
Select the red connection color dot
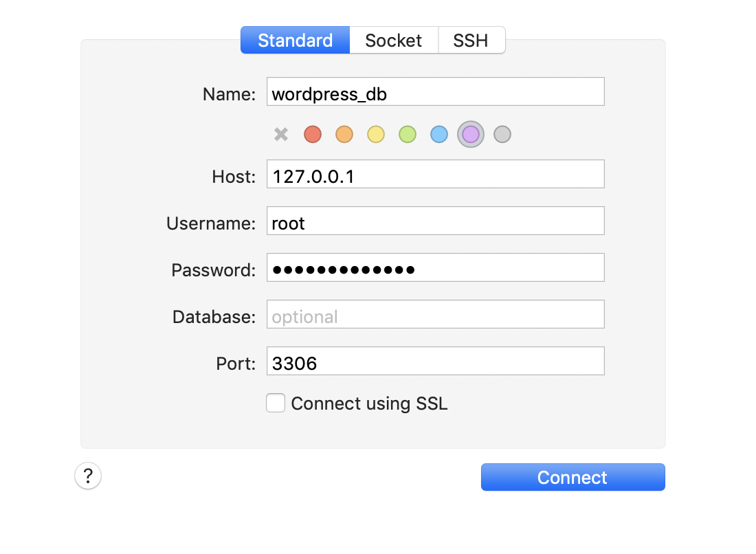313,134
